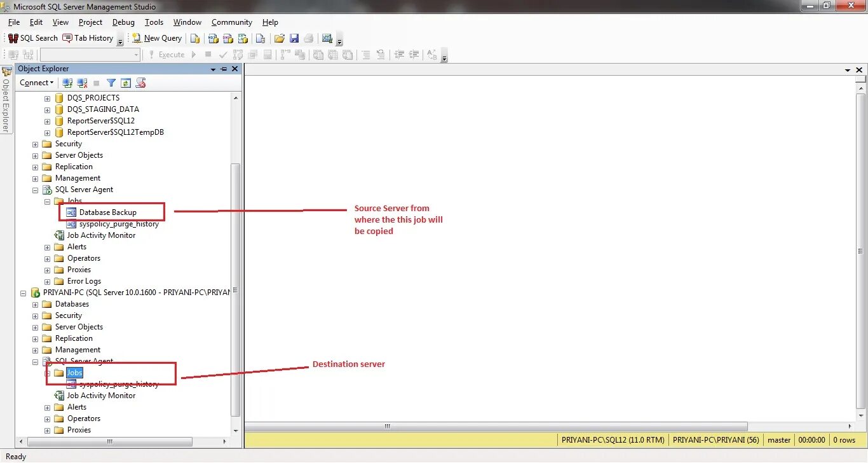Start a new Analysis Services MDX query
868x463 pixels.
[x=214, y=38]
